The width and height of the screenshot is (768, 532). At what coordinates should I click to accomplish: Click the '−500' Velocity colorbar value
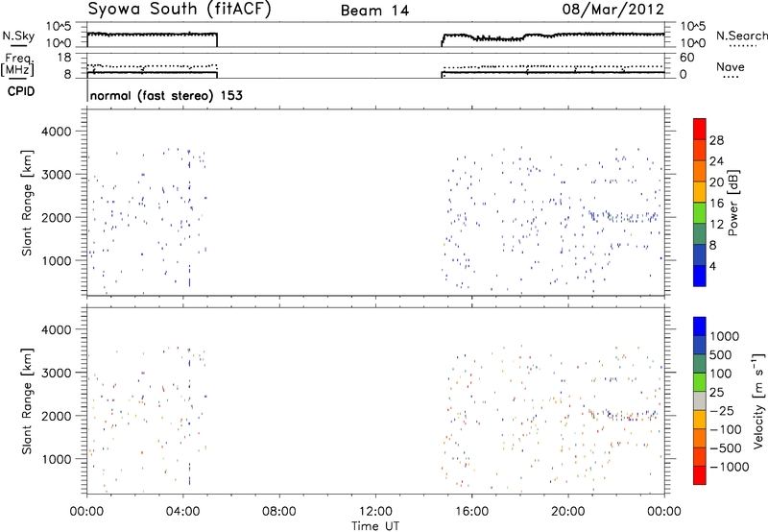tap(726, 447)
